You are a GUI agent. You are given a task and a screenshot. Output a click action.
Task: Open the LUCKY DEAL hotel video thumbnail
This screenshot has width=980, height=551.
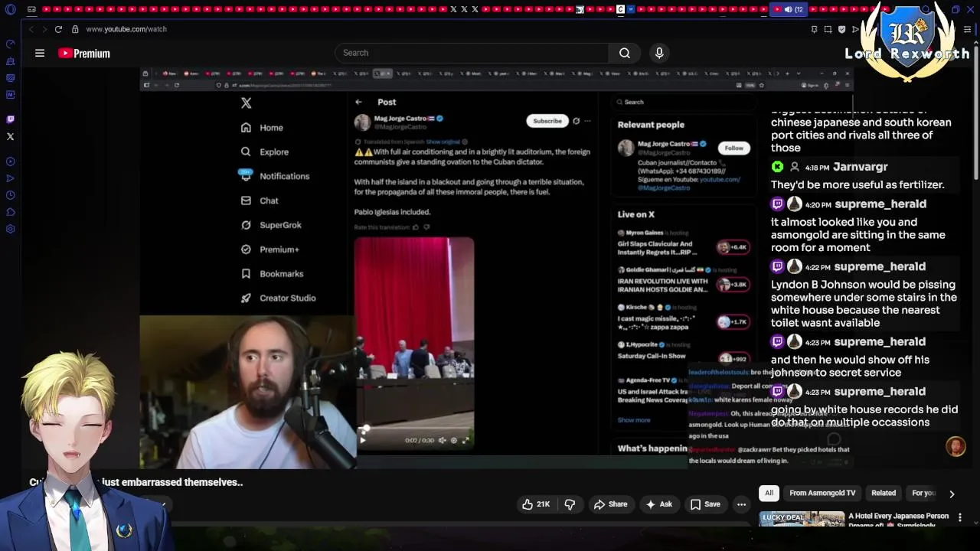[x=802, y=520]
